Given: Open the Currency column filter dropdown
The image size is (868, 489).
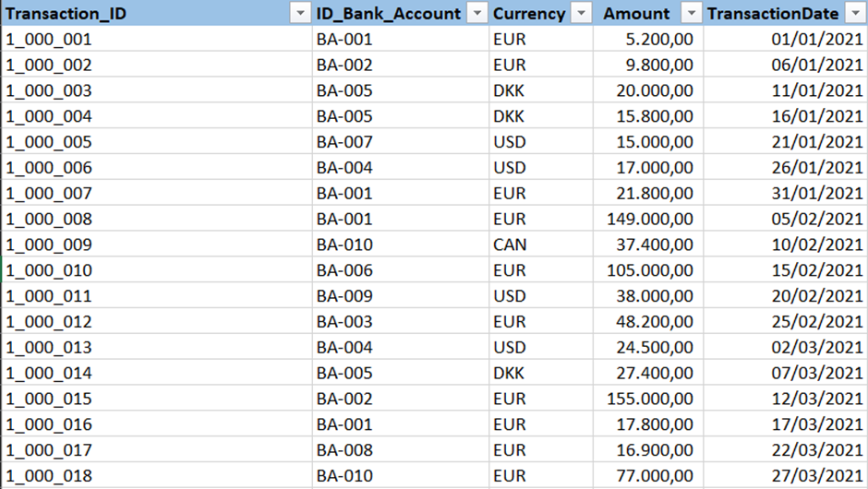Looking at the screenshot, I should [581, 13].
